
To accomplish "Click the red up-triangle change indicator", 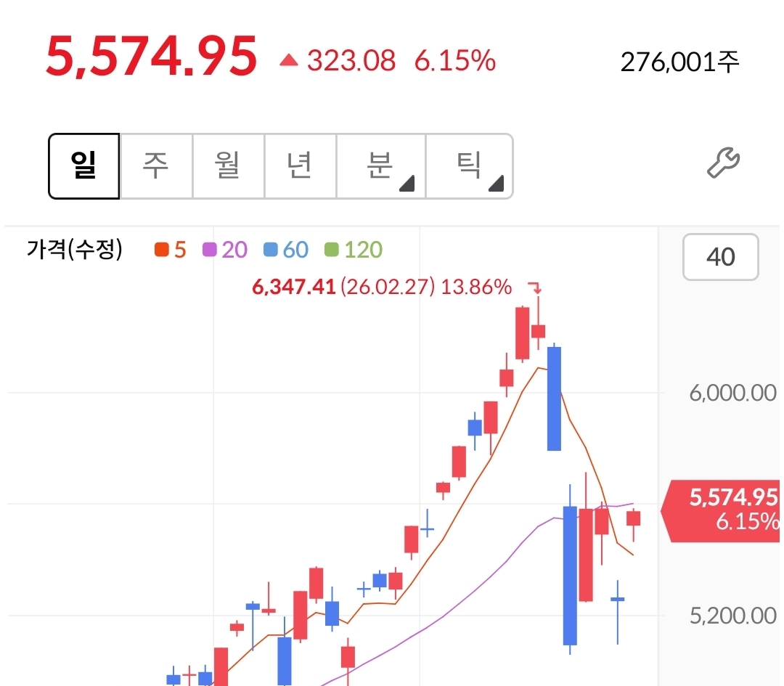I will [289, 61].
